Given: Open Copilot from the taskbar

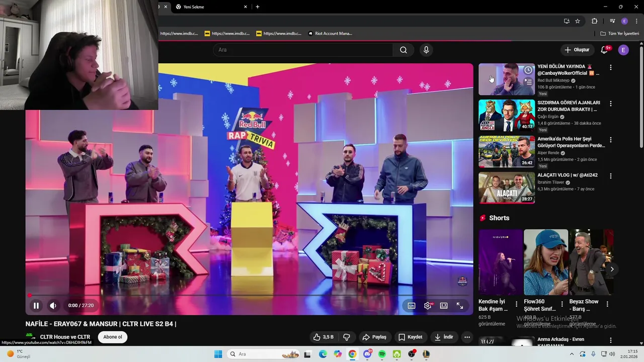Looking at the screenshot, I should (x=338, y=354).
